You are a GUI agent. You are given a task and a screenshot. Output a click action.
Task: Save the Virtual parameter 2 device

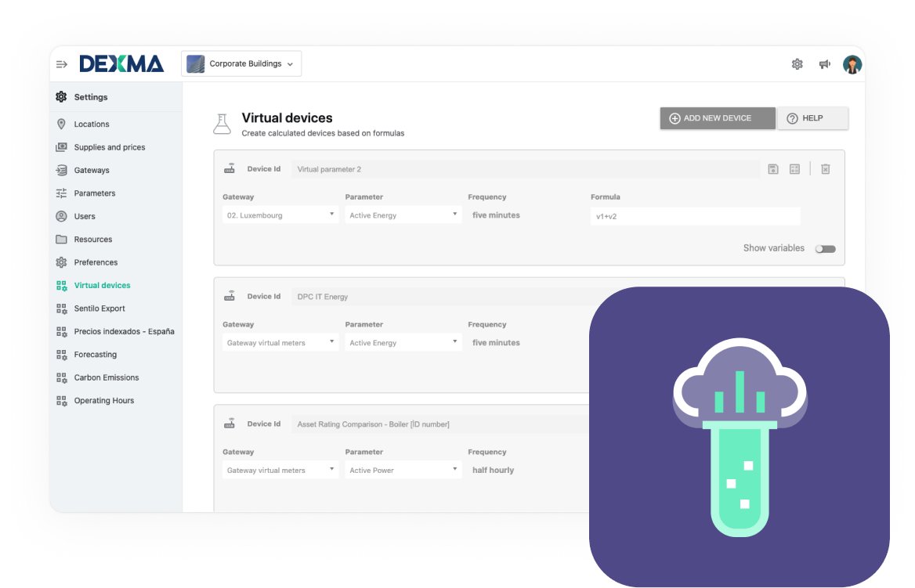tap(773, 168)
